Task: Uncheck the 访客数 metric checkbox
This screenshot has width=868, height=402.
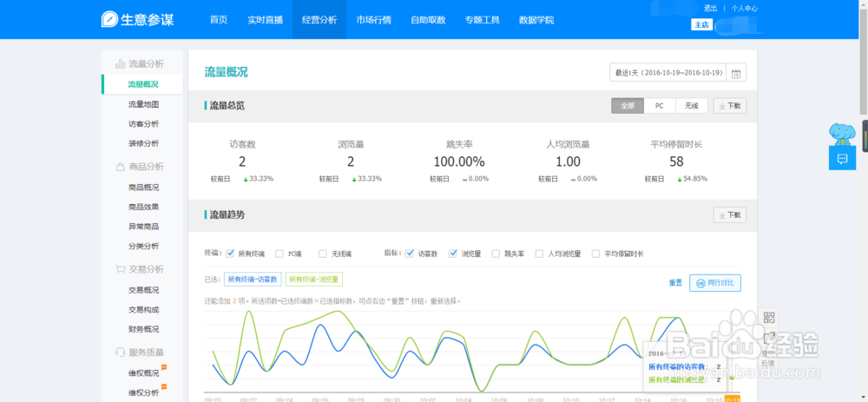Action: [x=410, y=254]
